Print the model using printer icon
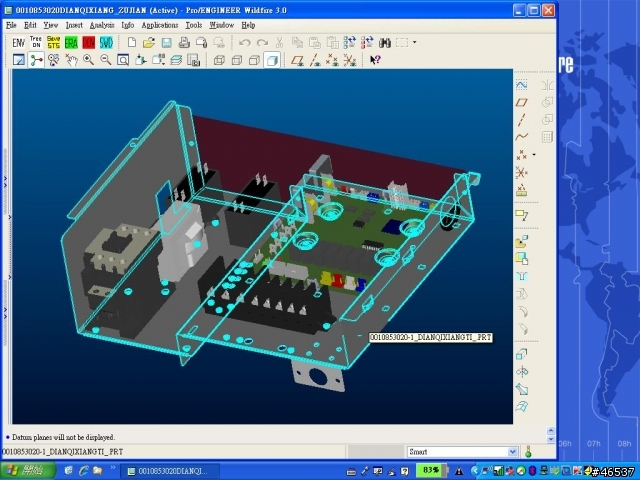The image size is (640, 480). pos(184,42)
